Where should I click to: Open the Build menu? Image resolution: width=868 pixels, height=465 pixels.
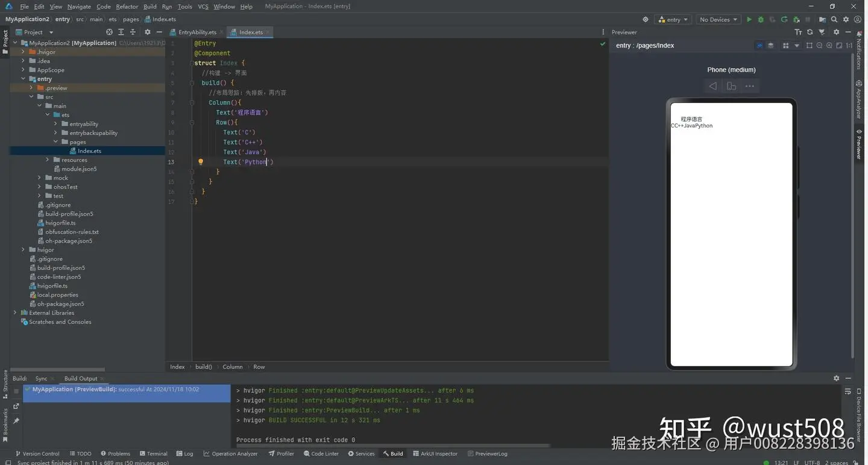tap(150, 6)
